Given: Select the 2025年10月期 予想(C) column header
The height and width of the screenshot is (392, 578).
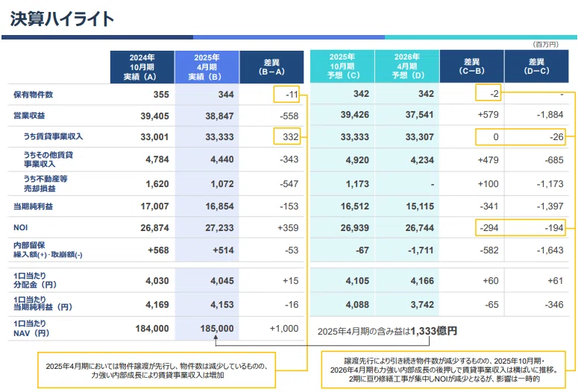Looking at the screenshot, I should (342, 66).
